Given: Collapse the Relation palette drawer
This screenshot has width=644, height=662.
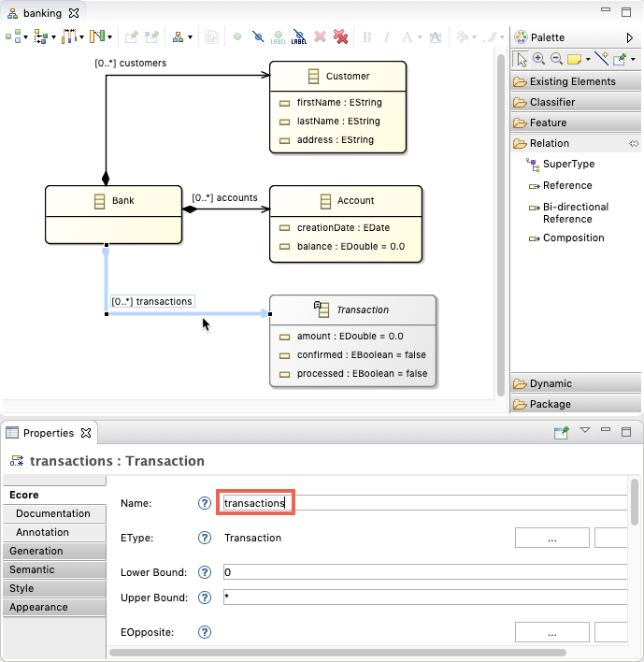Looking at the screenshot, I should (x=576, y=144).
